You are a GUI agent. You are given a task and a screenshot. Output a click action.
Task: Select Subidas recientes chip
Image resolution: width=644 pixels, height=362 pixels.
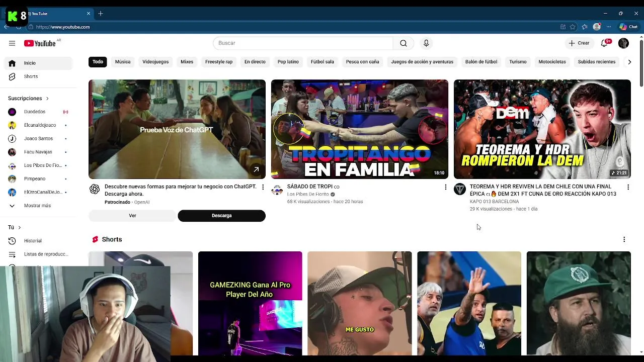tap(597, 62)
